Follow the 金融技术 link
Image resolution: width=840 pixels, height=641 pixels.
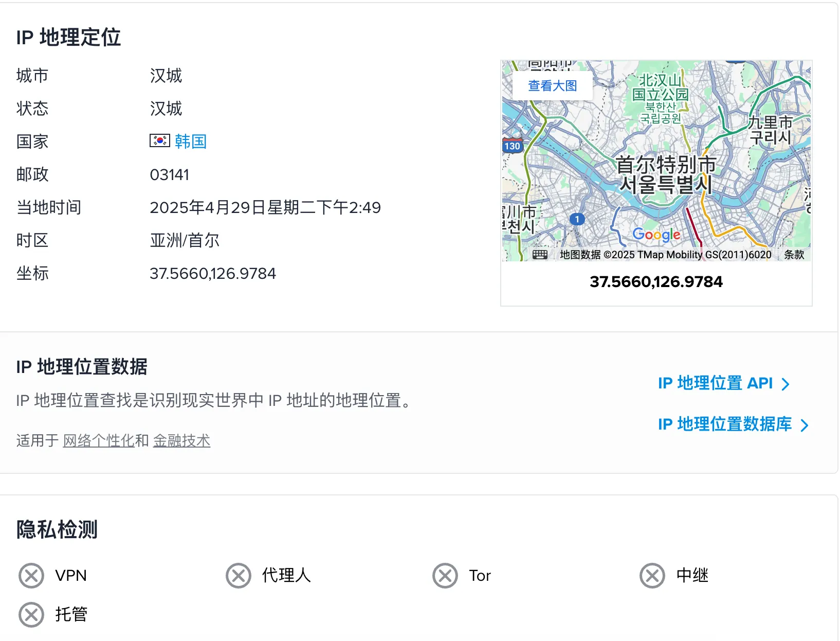[x=181, y=441]
